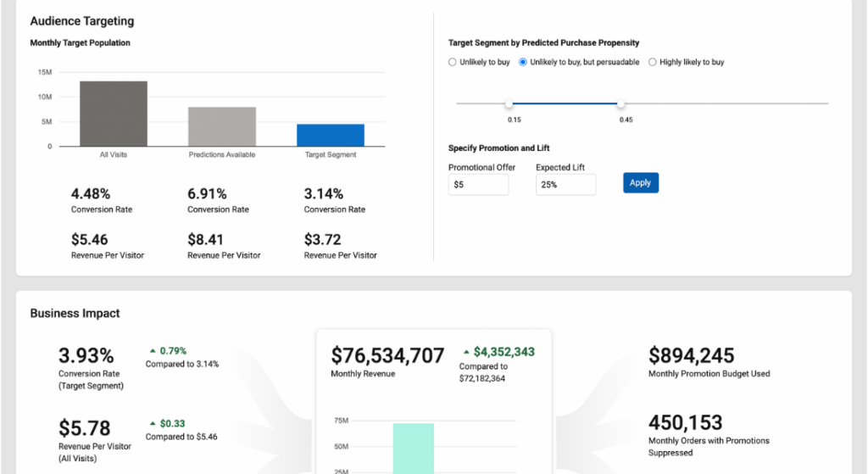Click the 3.93% target segment conversion value
Screen dimensions: 868x474
pos(86,355)
